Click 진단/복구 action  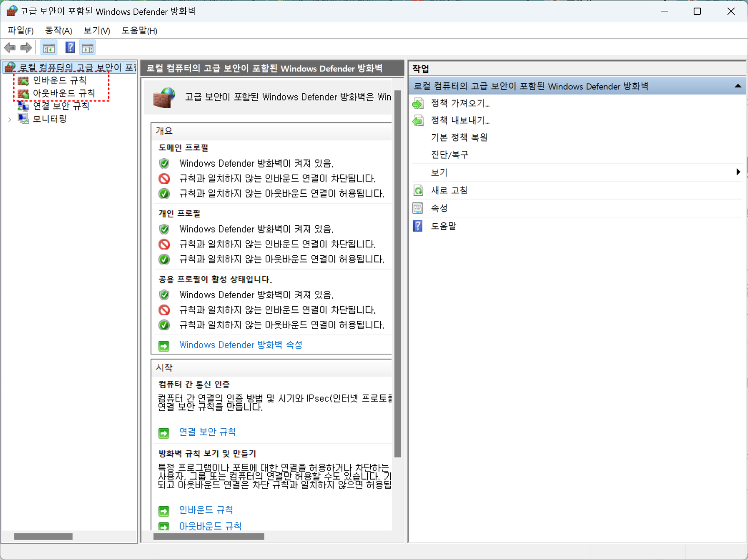(450, 155)
